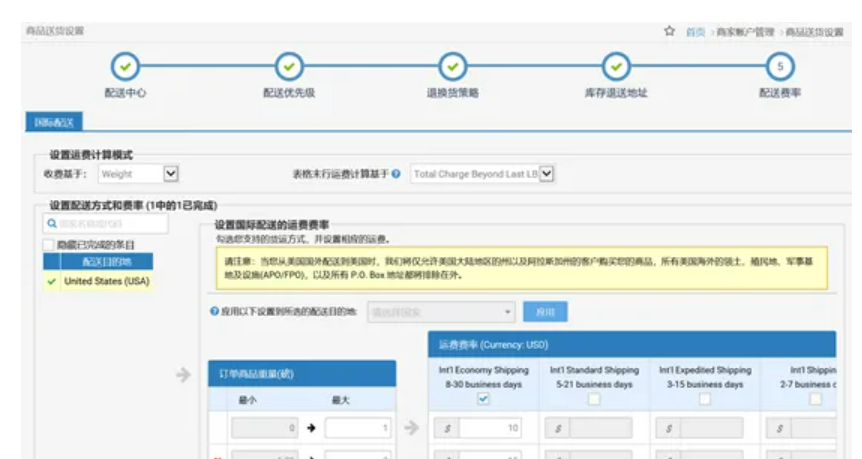Open the 请选择国家 country dropdown
862x459 pixels.
coord(441,312)
